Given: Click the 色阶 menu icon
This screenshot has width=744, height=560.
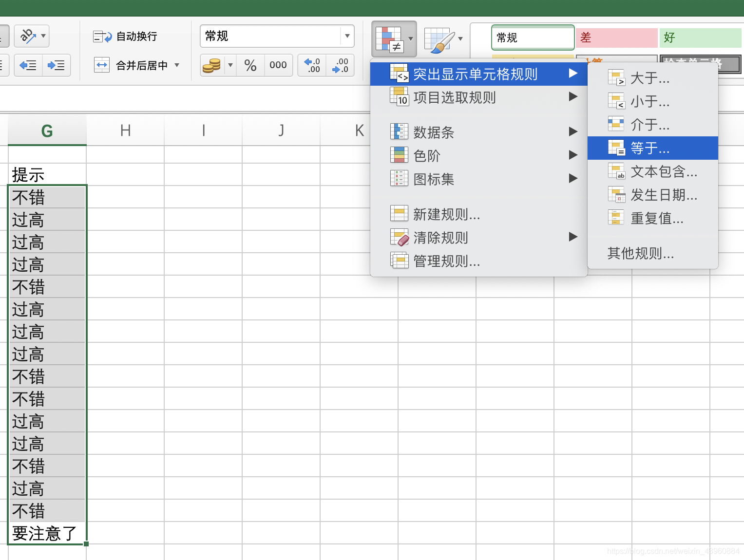Looking at the screenshot, I should pyautogui.click(x=399, y=155).
